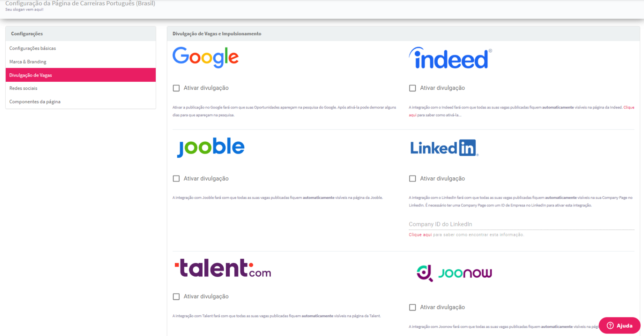This screenshot has width=644, height=336.
Task: Open Configurações básicas menu item
Action: [80, 48]
